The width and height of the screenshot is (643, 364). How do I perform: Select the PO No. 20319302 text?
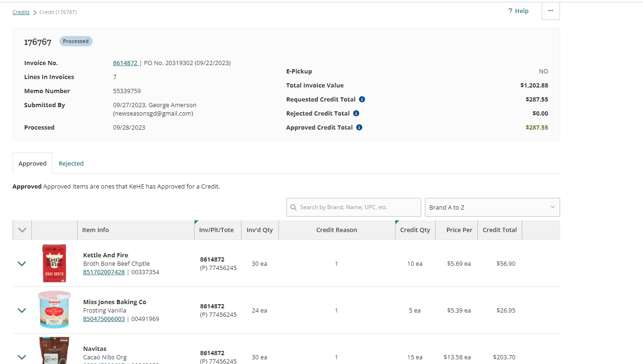tap(168, 63)
